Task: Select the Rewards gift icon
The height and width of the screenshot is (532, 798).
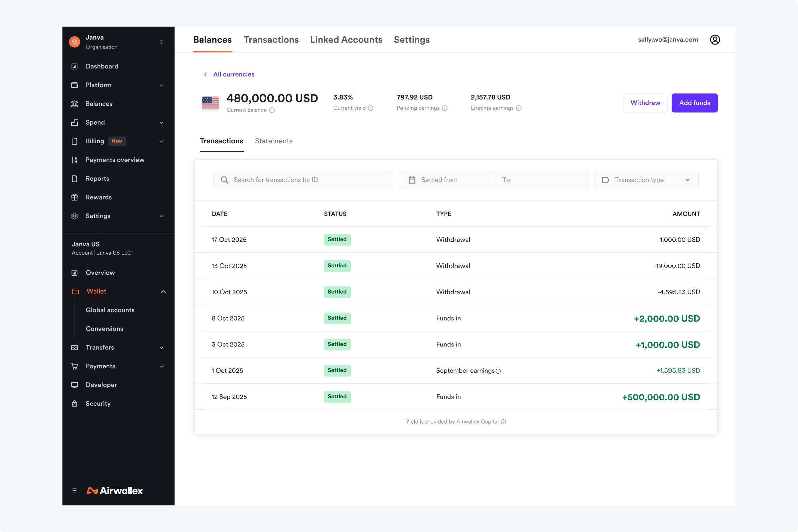Action: click(75, 197)
